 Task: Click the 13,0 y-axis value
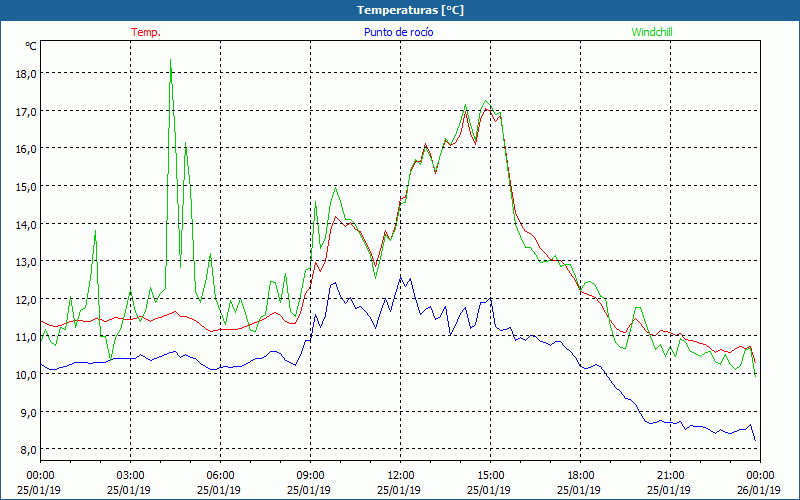pyautogui.click(x=26, y=262)
